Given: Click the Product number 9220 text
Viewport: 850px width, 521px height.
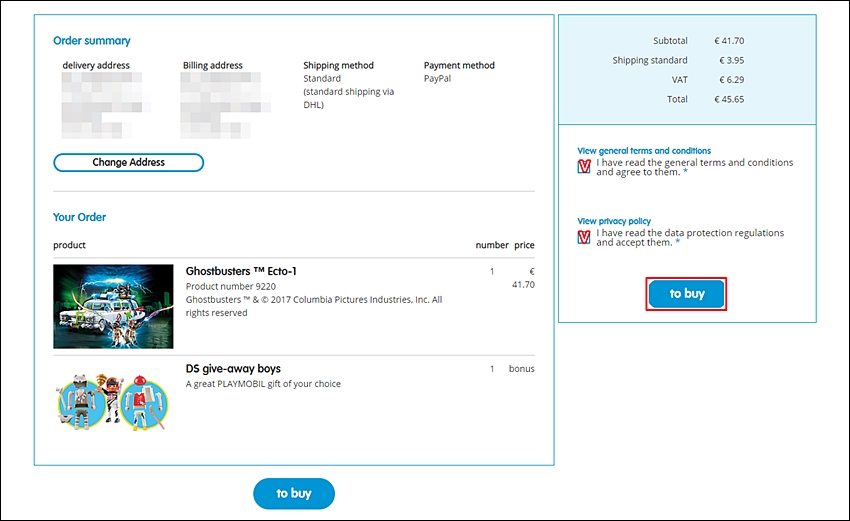Looking at the screenshot, I should (230, 286).
